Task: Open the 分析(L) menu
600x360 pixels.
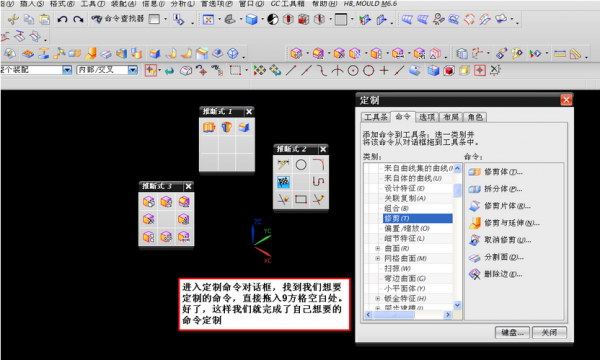Action: click(183, 4)
